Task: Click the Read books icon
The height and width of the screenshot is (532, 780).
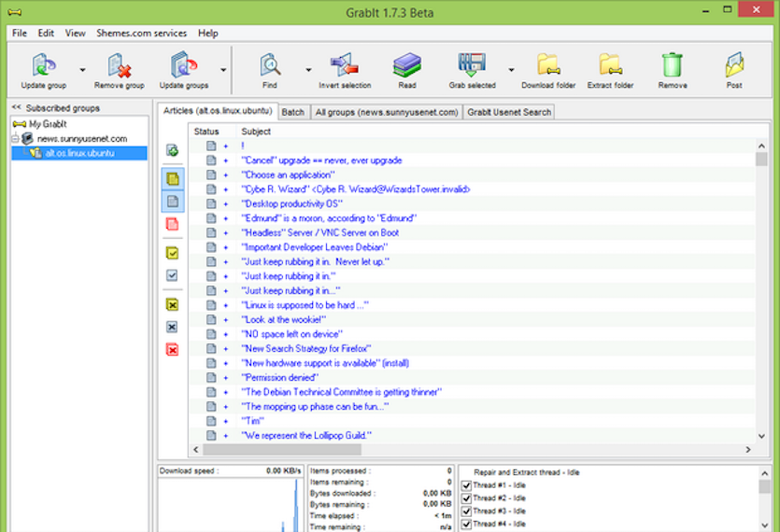Action: pos(407,65)
